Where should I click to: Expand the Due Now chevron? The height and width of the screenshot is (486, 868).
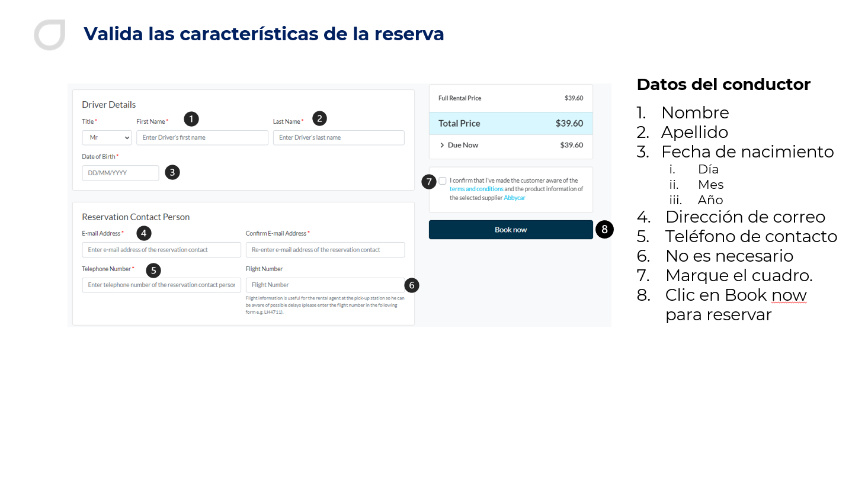click(442, 145)
